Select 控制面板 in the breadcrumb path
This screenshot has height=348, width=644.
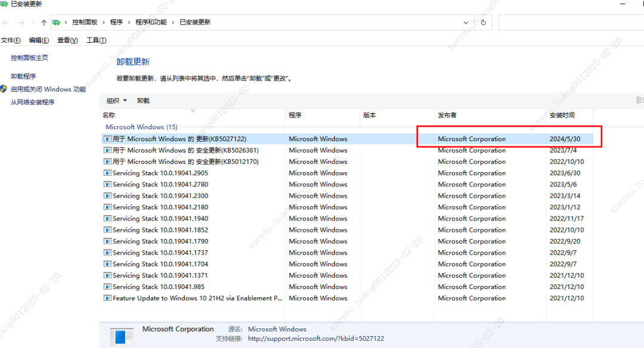coord(85,22)
